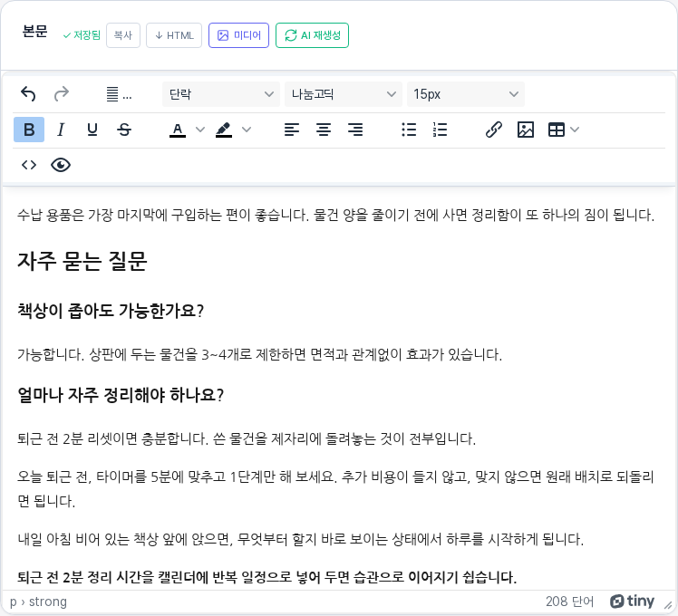The image size is (678, 616).
Task: Open the highlight color picker arrow
Action: pos(247,130)
